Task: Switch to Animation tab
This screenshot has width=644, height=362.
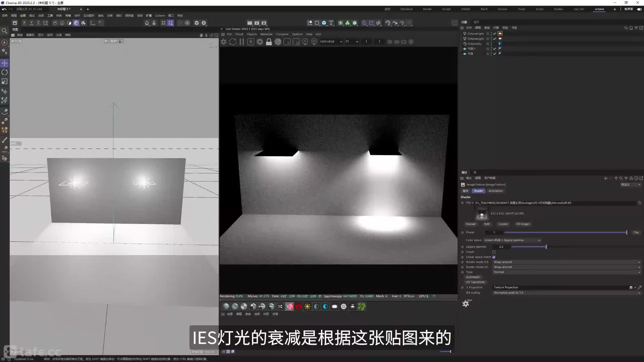Action: pos(495,191)
